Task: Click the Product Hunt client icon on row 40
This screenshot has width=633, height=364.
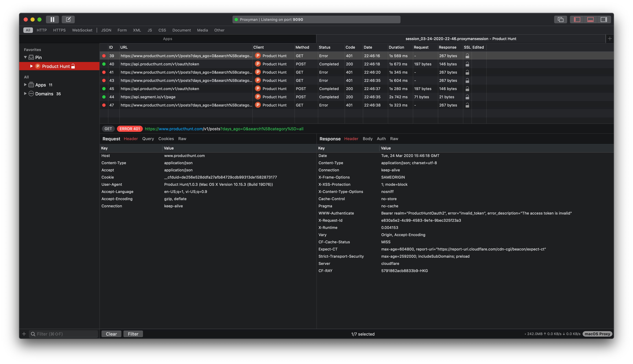Action: (x=258, y=64)
